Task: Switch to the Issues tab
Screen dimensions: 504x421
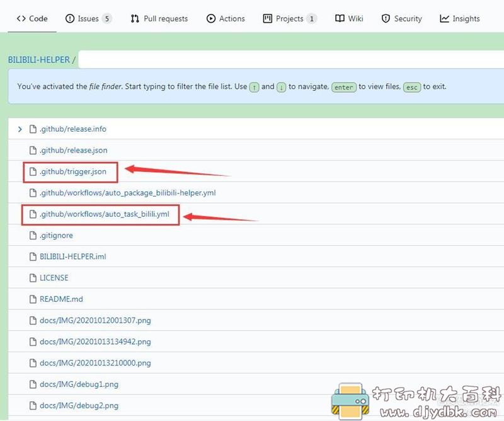Action: click(x=88, y=18)
